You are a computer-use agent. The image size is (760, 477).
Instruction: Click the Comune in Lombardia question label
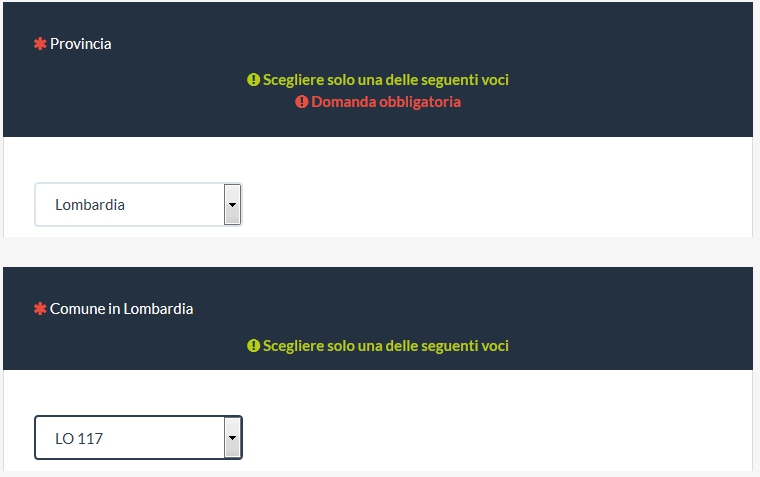click(x=122, y=309)
